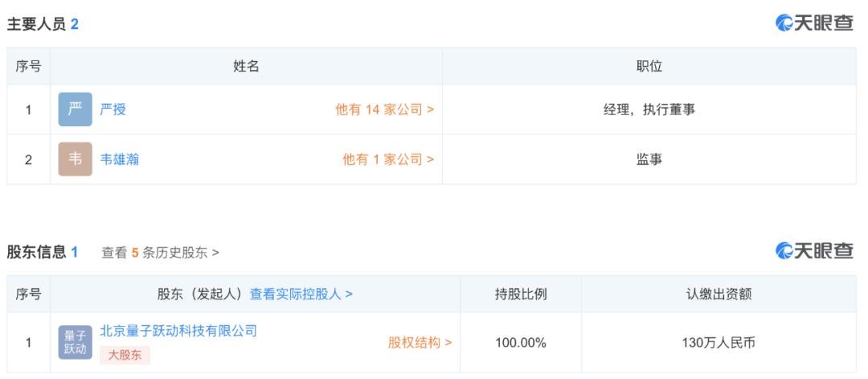Click the 严 avatar icon
Image resolution: width=868 pixels, height=379 pixels.
coord(76,109)
